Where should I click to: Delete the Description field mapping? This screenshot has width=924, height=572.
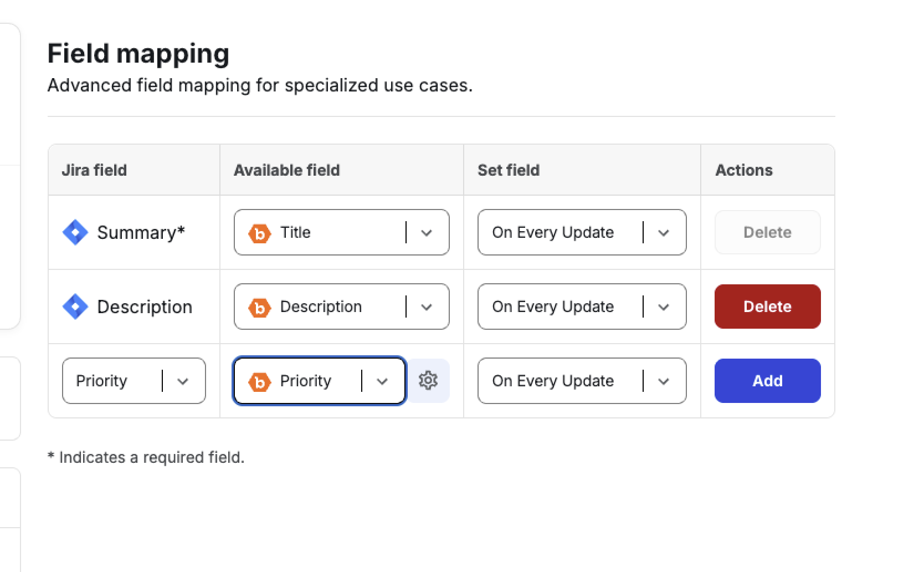point(767,307)
